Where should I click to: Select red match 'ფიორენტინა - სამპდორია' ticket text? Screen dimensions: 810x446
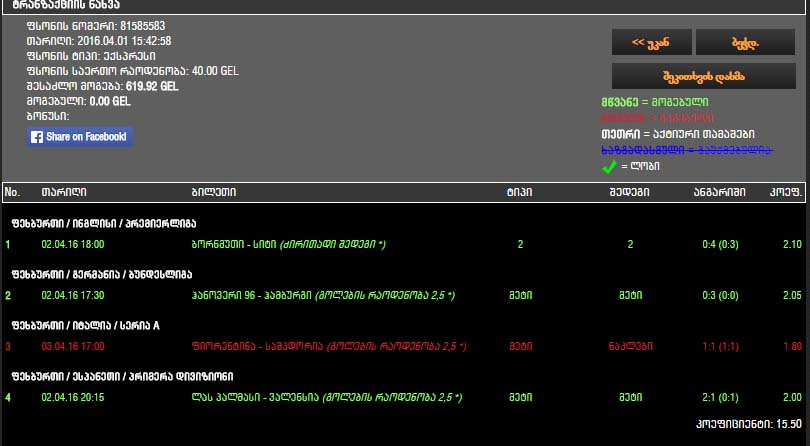click(x=329, y=346)
